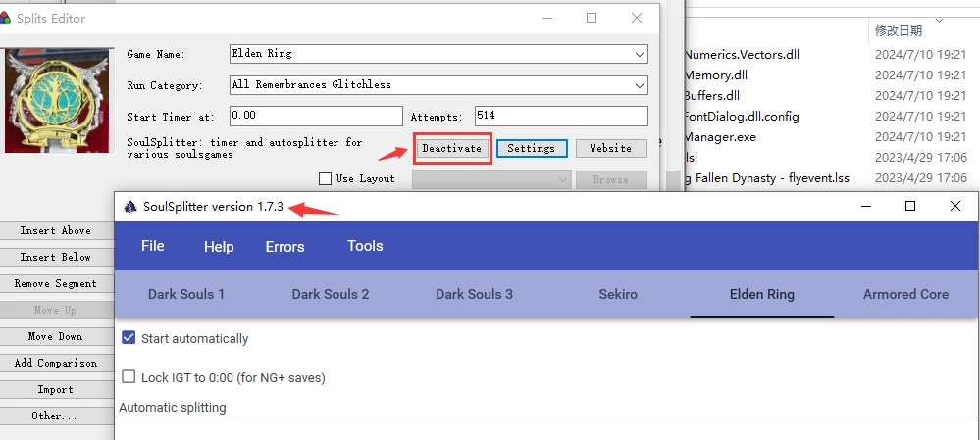Close the SoulSplitter window

tap(955, 206)
